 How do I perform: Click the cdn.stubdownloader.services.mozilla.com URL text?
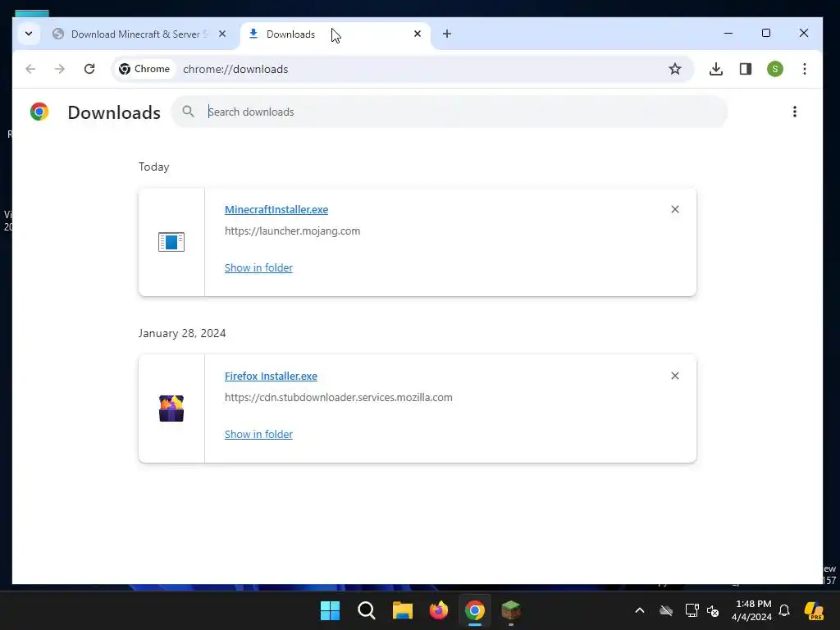[339, 398]
